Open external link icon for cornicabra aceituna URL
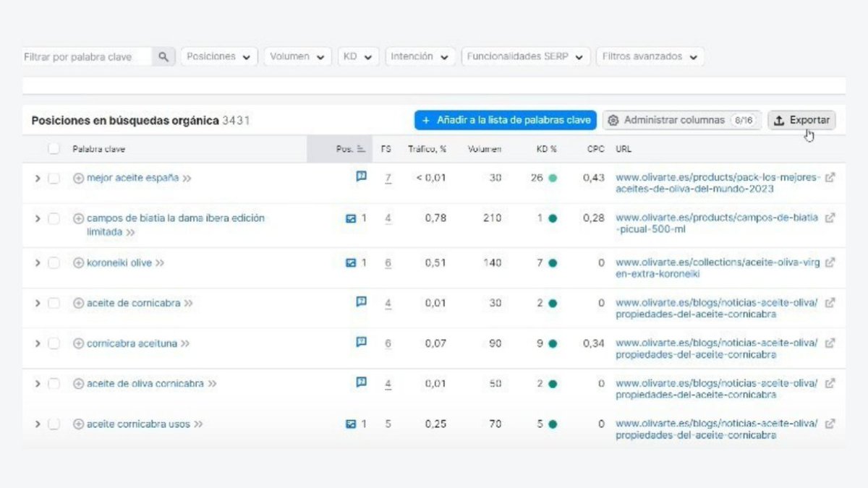Image resolution: width=868 pixels, height=488 pixels. [x=830, y=343]
